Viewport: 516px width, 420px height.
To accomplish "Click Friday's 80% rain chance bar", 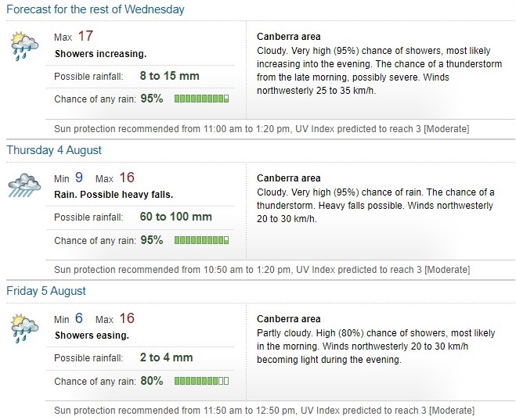I will point(201,381).
